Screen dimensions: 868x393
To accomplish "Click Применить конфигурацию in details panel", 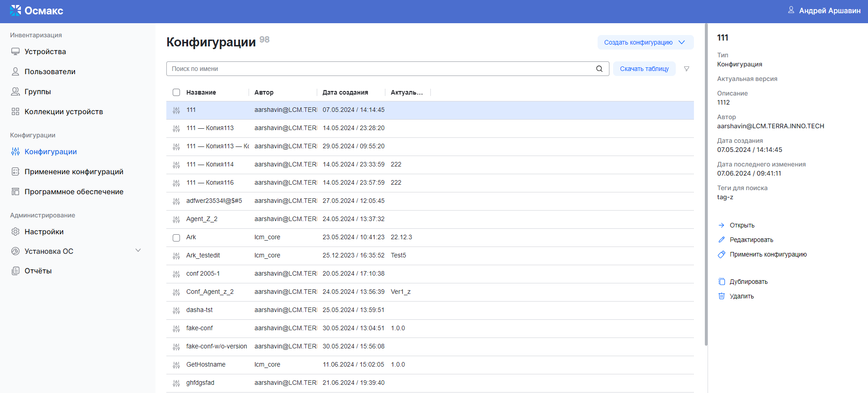I will coord(768,254).
